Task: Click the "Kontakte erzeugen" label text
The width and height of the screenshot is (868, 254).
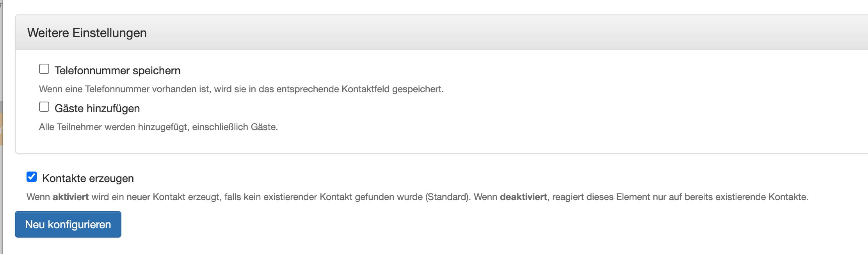Action: tap(88, 179)
